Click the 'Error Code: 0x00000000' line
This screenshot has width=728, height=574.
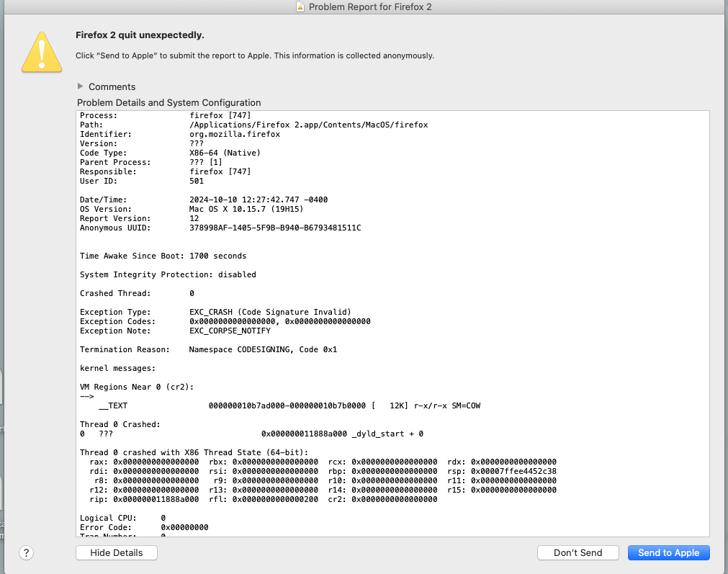tap(144, 527)
